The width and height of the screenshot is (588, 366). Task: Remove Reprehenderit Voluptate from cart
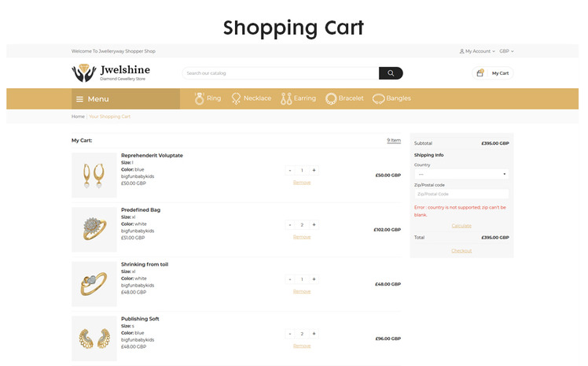coord(302,183)
